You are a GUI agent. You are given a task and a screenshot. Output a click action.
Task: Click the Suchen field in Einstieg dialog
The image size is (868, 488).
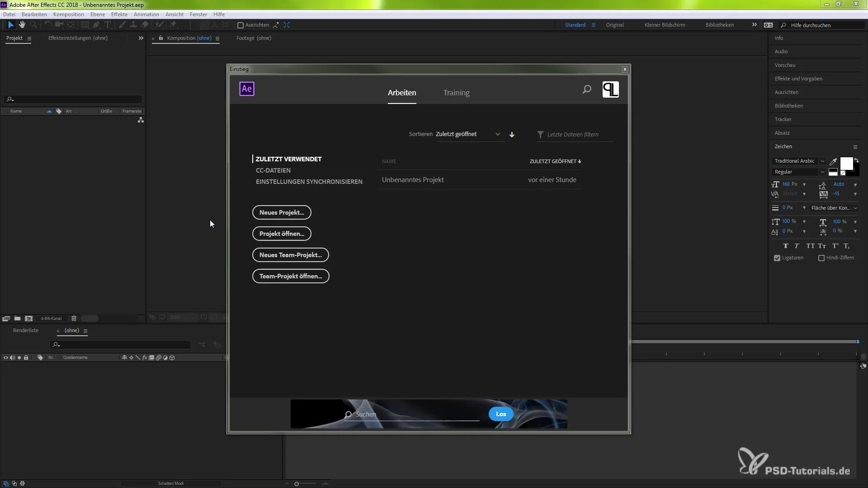[412, 414]
